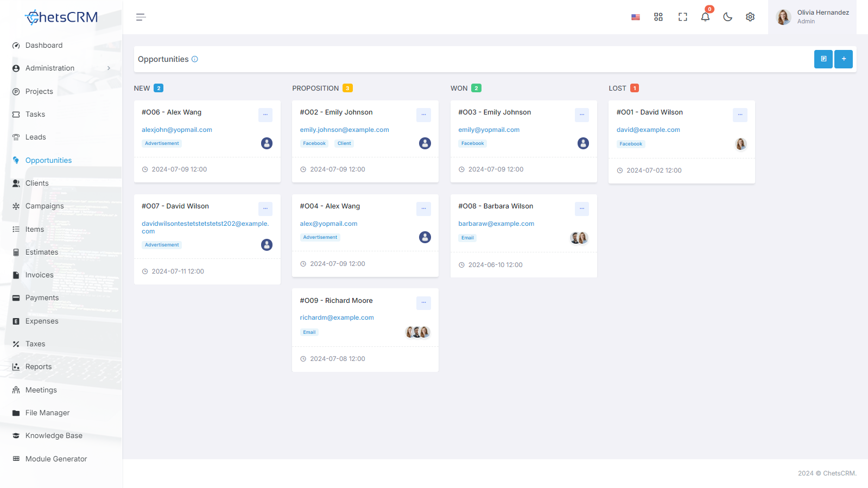Image resolution: width=868 pixels, height=488 pixels.
Task: Click the Payments card icon
Action: click(16, 298)
